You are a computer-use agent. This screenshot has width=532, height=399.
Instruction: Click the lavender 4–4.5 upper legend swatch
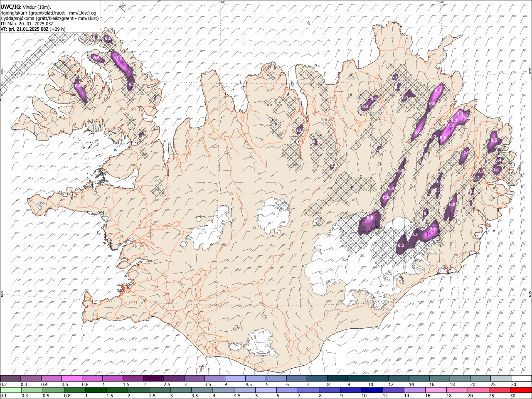[235, 378]
